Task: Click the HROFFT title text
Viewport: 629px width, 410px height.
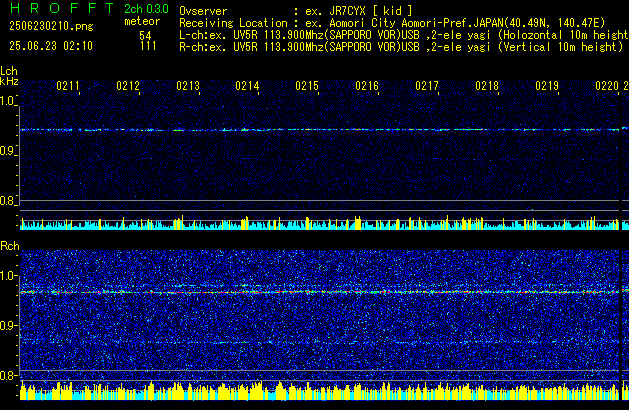Action: [x=62, y=8]
